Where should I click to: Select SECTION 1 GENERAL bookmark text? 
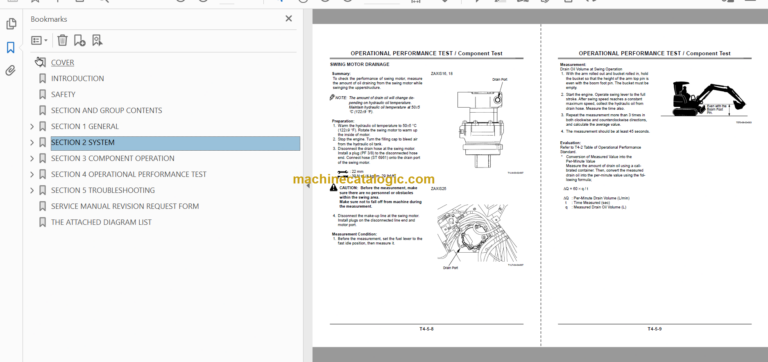click(x=85, y=126)
